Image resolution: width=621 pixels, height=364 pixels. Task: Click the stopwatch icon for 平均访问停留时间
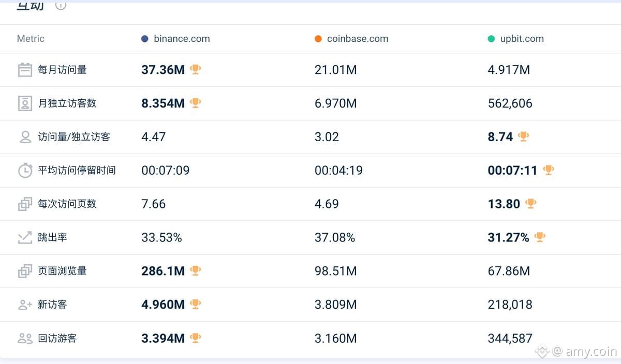click(x=25, y=171)
